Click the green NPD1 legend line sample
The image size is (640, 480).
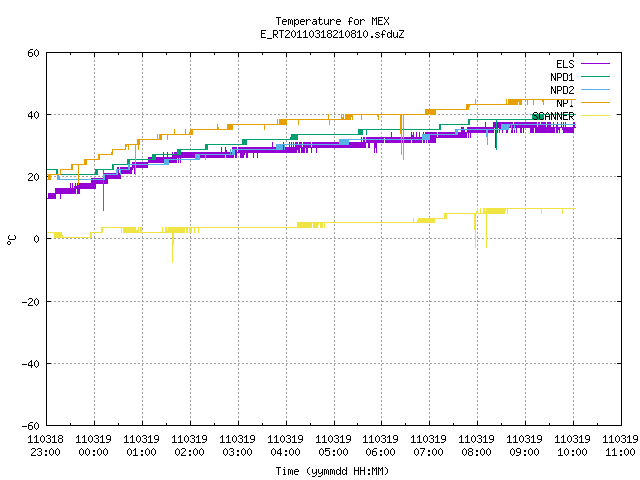595,76
